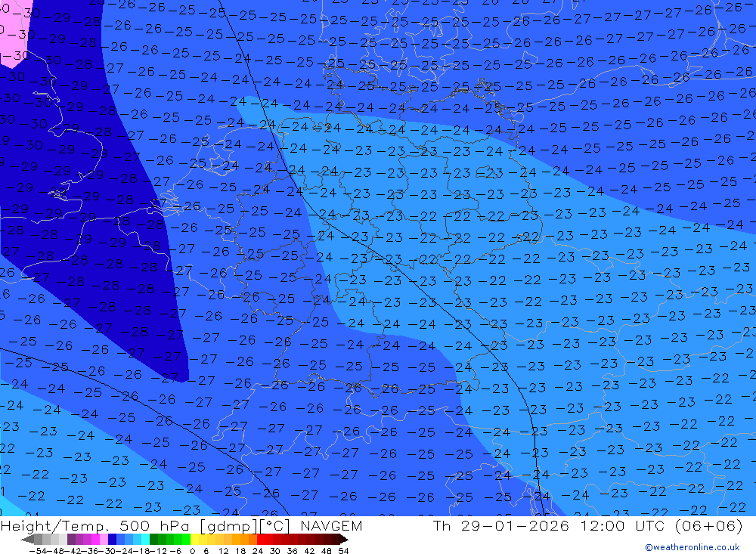This screenshot has height=554, width=756.
Task: Select the yellow legend swatch above 0
Action: [x=195, y=539]
